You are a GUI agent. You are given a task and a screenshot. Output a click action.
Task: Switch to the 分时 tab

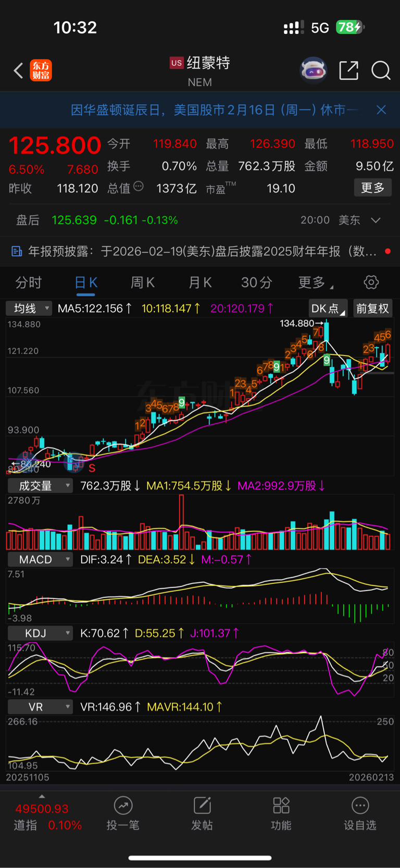pyautogui.click(x=29, y=283)
